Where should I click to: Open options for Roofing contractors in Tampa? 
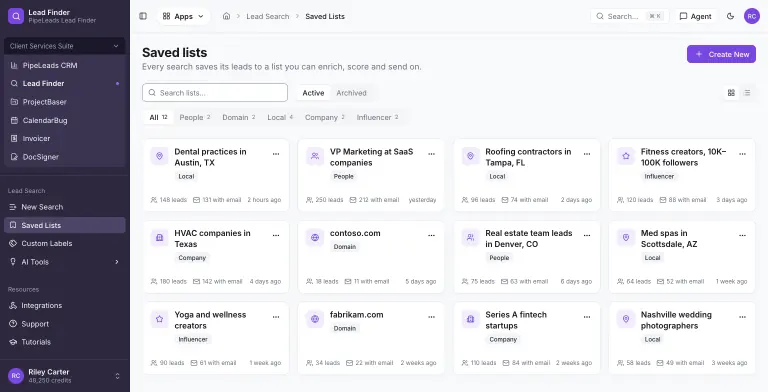click(587, 154)
